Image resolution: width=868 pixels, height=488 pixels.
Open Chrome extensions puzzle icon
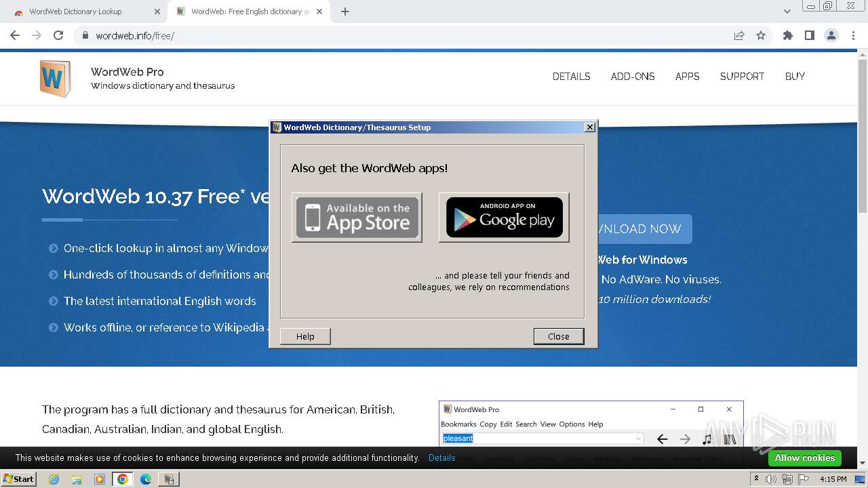788,35
